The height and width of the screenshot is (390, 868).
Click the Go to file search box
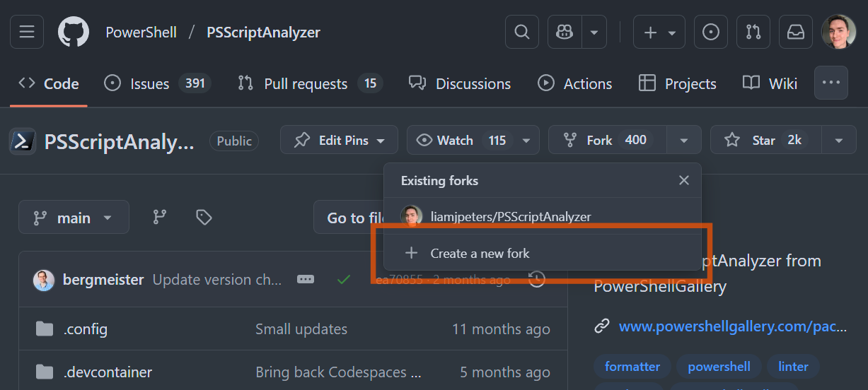(x=349, y=218)
